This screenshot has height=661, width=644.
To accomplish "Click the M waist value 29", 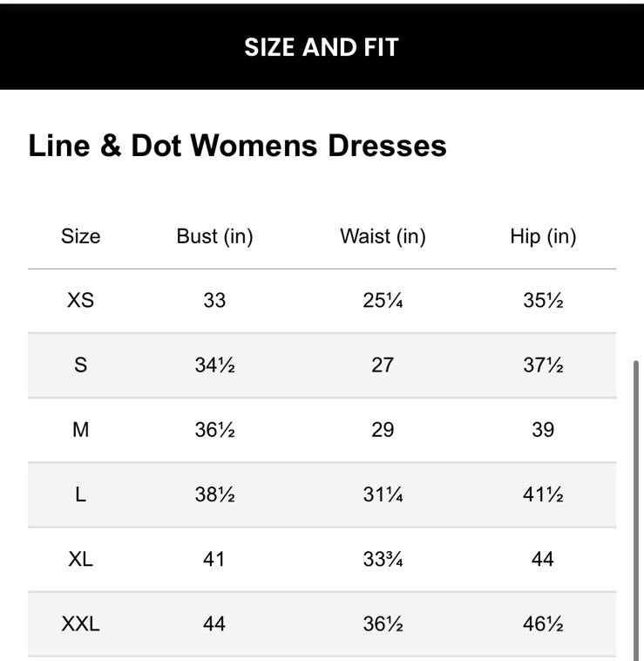I will coord(383,430).
